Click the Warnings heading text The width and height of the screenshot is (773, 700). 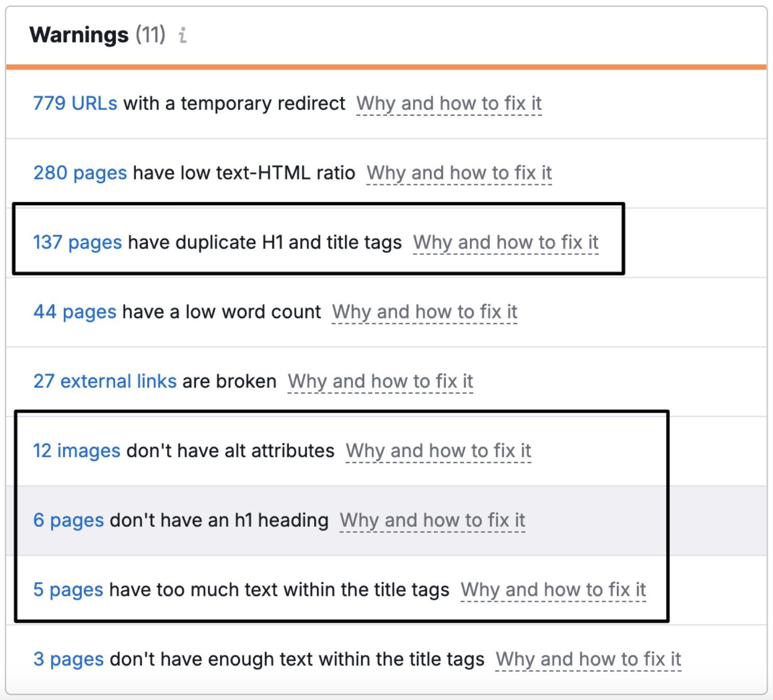[x=79, y=35]
